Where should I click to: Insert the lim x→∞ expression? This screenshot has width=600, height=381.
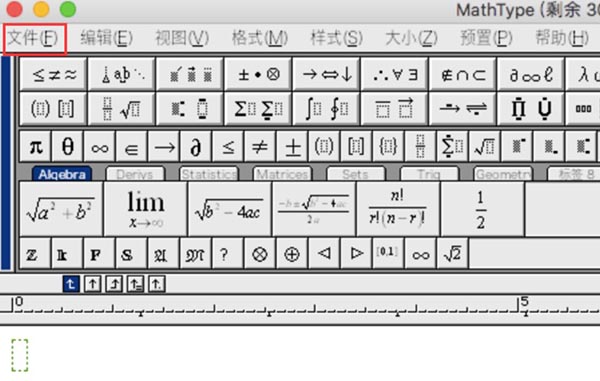tap(146, 209)
